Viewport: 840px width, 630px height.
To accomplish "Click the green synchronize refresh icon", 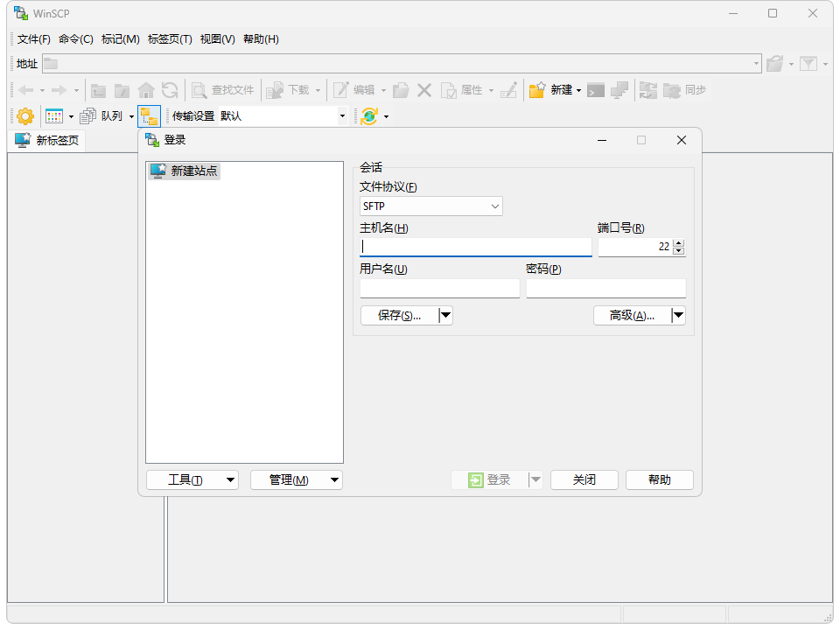I will (x=369, y=115).
